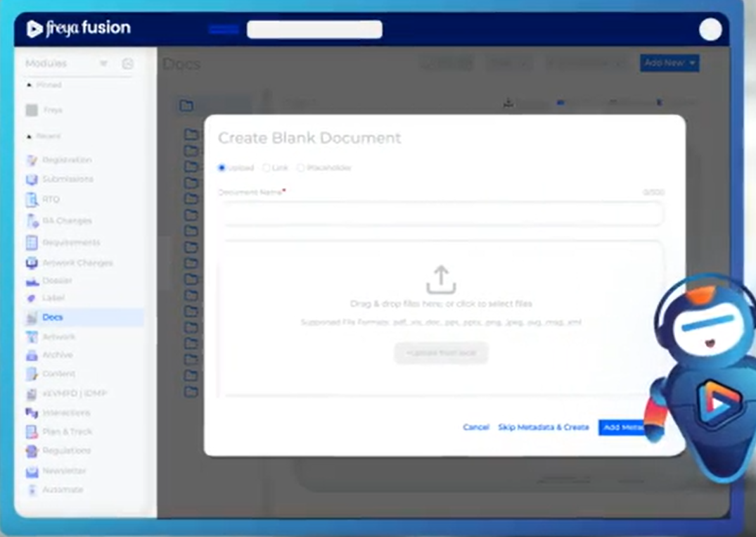Open the Label module icon
The image size is (756, 537).
32,298
